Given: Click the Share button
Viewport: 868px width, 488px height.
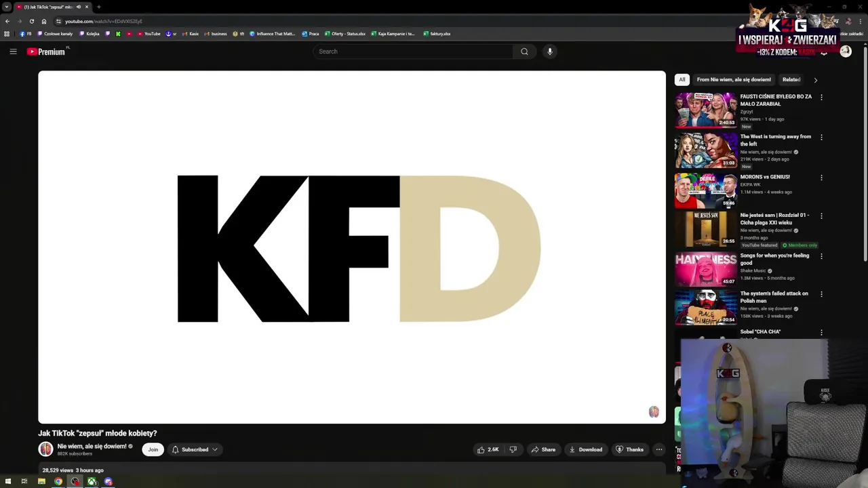Looking at the screenshot, I should [x=543, y=449].
